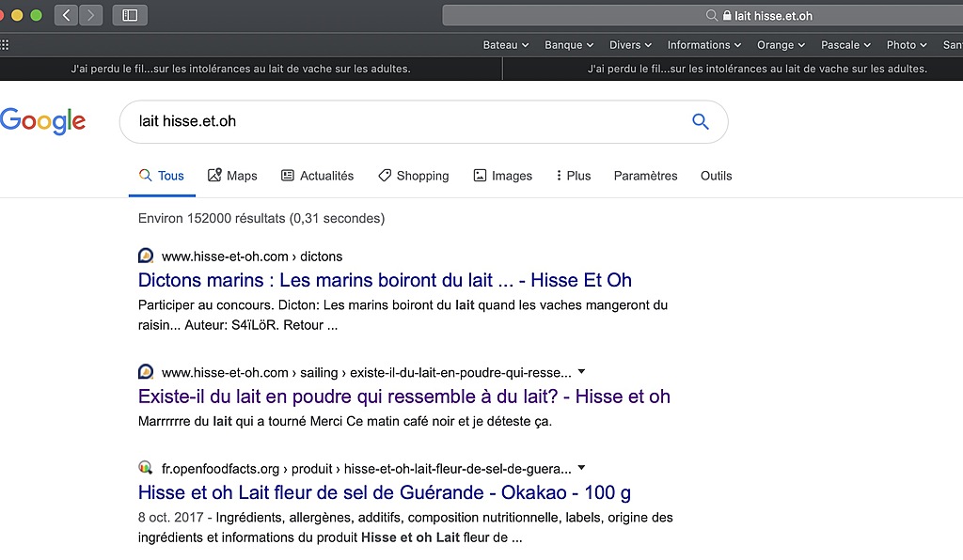
Task: Click the three-dot Plus icon
Action: pos(559,176)
